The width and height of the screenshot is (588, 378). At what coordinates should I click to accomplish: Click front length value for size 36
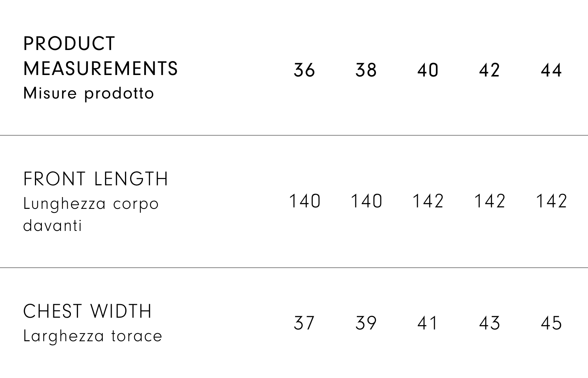pyautogui.click(x=305, y=201)
